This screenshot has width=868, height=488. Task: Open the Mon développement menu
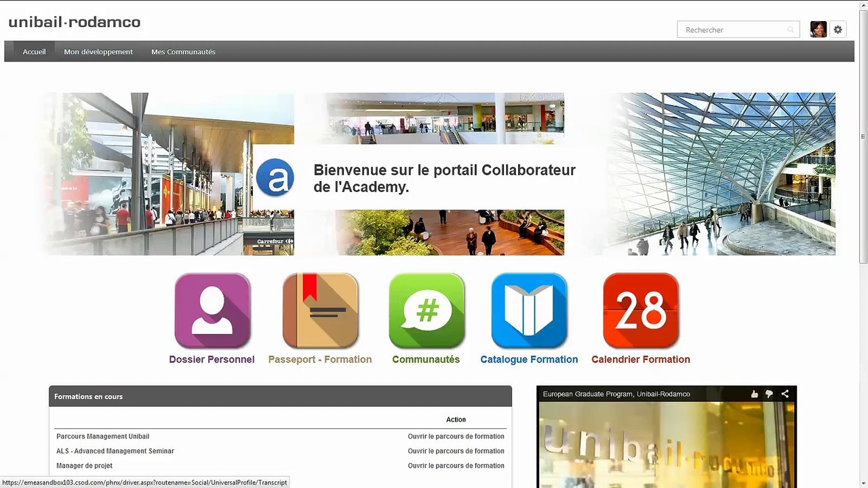[98, 52]
